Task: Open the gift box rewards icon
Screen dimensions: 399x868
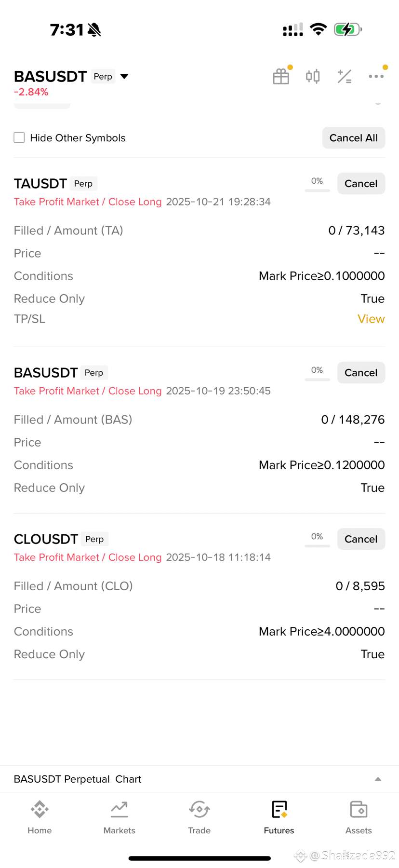Action: tap(281, 76)
